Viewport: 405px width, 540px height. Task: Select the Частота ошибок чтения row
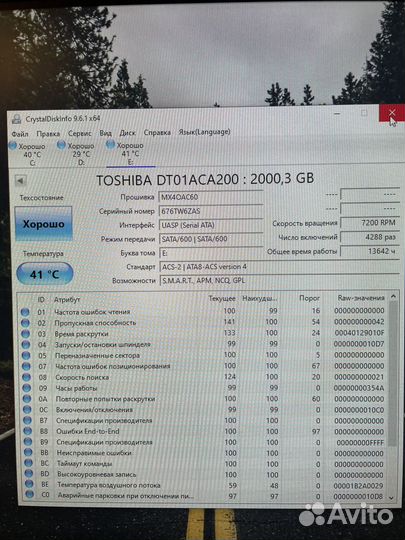pyautogui.click(x=203, y=311)
